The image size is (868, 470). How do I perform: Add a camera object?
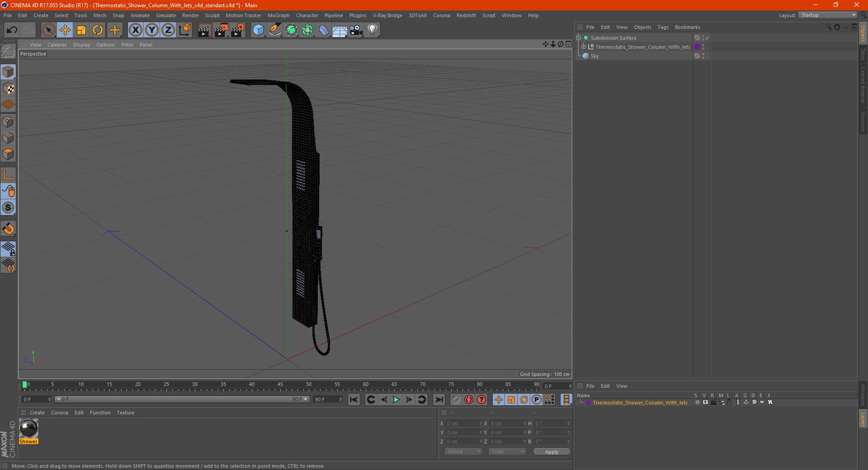coord(356,30)
